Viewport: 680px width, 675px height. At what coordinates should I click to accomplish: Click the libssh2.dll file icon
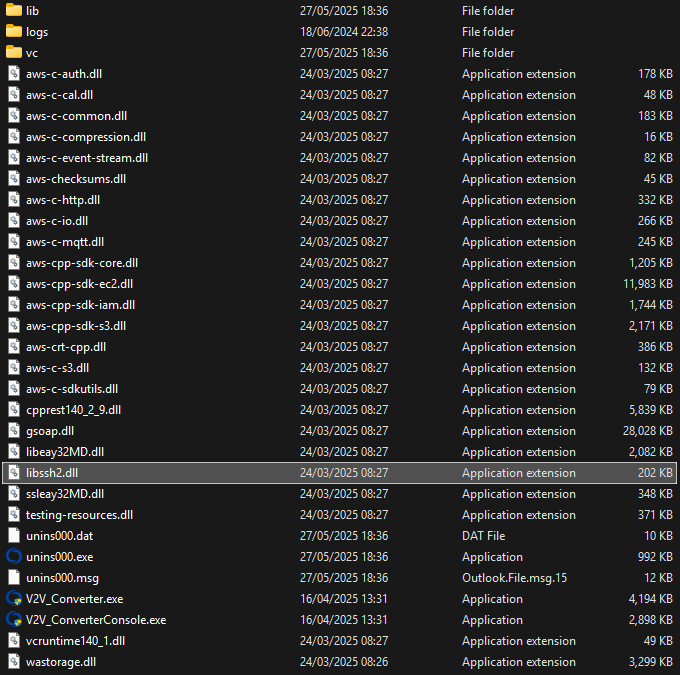pyautogui.click(x=14, y=472)
